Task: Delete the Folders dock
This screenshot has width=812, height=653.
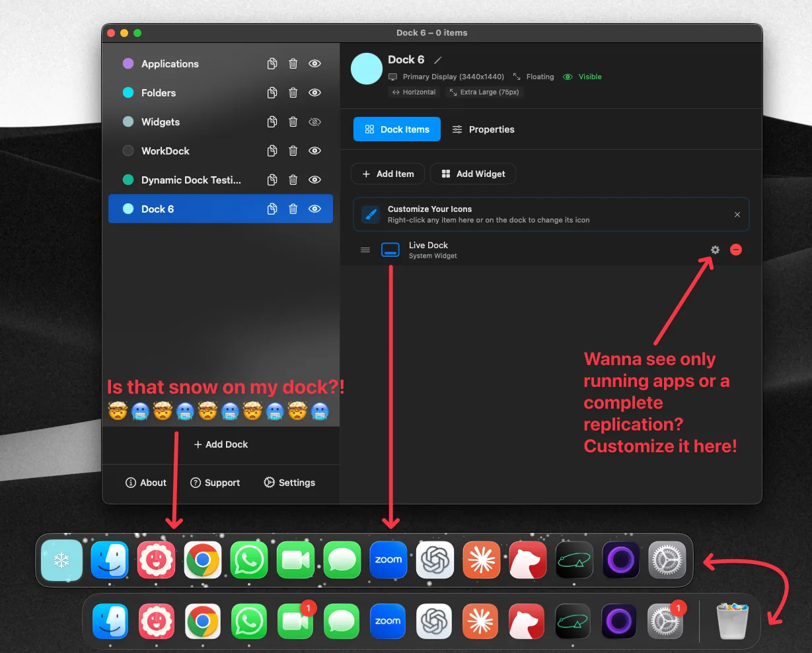Action: pyautogui.click(x=293, y=93)
